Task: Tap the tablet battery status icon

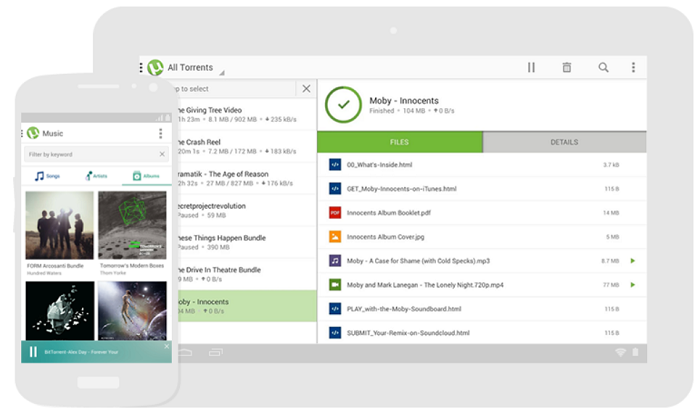Action: click(635, 352)
